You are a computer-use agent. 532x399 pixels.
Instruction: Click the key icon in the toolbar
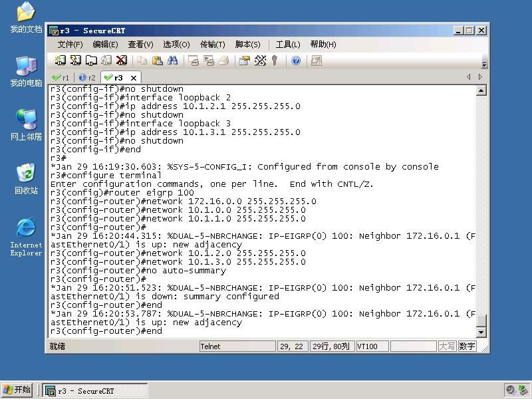click(x=275, y=61)
